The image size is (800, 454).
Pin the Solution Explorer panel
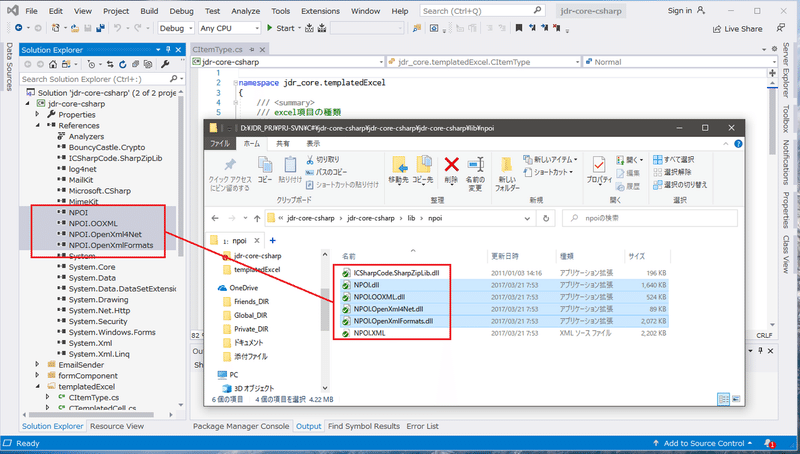point(168,49)
